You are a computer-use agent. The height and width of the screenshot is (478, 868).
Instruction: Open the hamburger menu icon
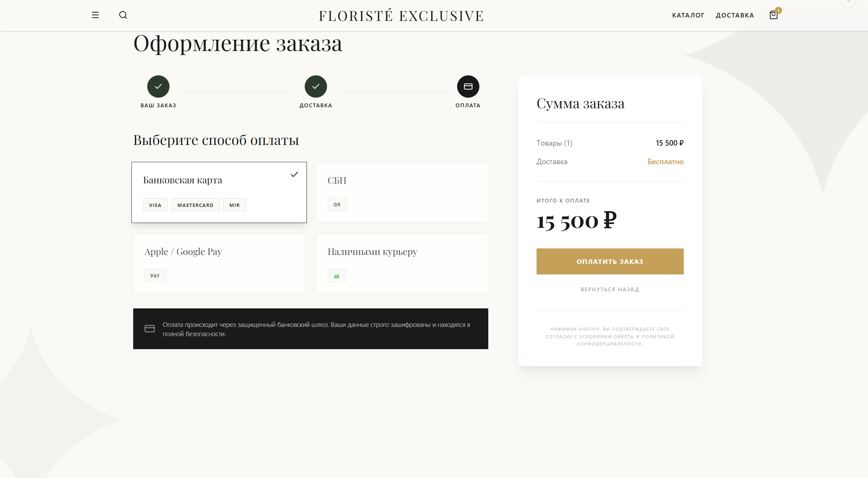tap(95, 15)
